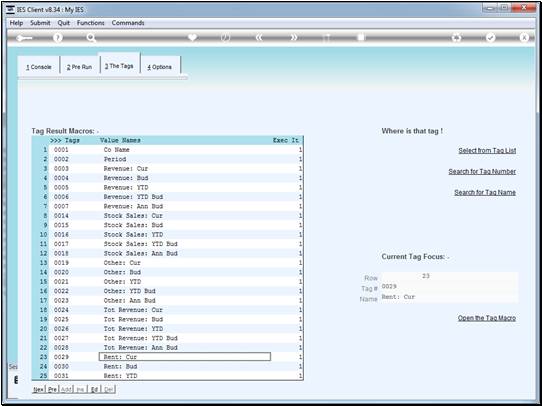The width and height of the screenshot is (542, 406).
Task: Click the double right arrow icon
Action: pos(293,37)
